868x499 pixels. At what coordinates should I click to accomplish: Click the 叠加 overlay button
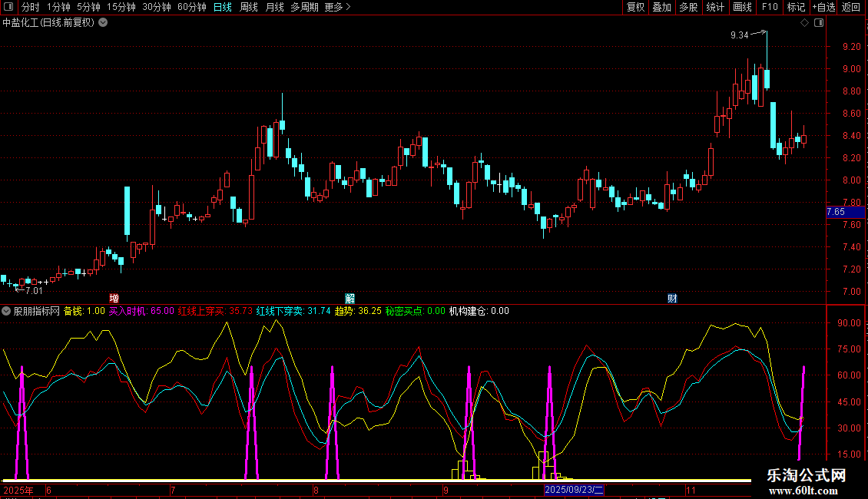coord(661,7)
